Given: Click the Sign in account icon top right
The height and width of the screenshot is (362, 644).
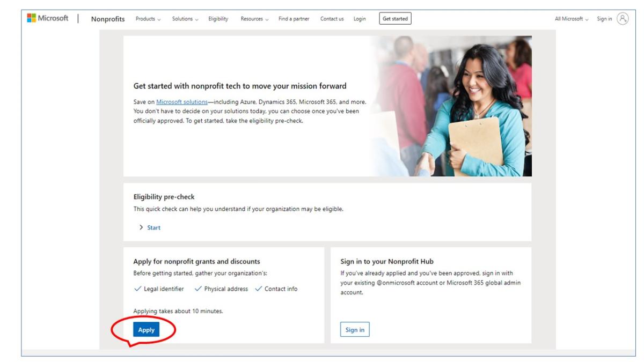Looking at the screenshot, I should click(x=624, y=17).
